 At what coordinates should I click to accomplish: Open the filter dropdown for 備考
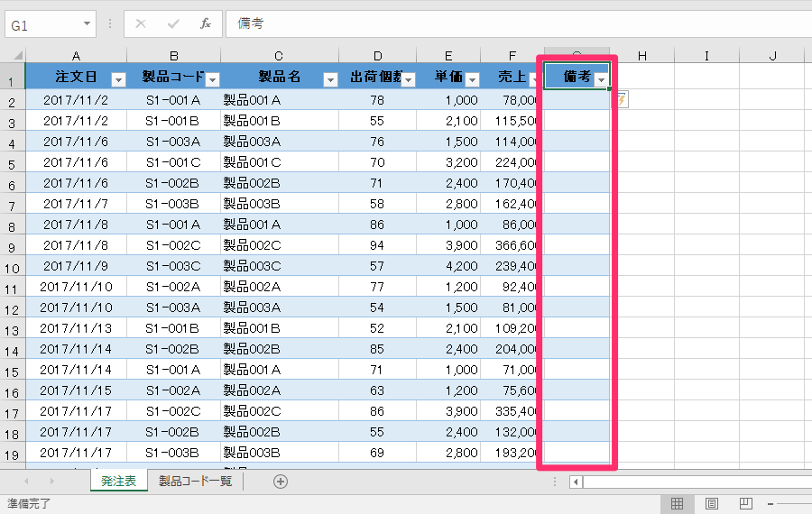(x=601, y=79)
